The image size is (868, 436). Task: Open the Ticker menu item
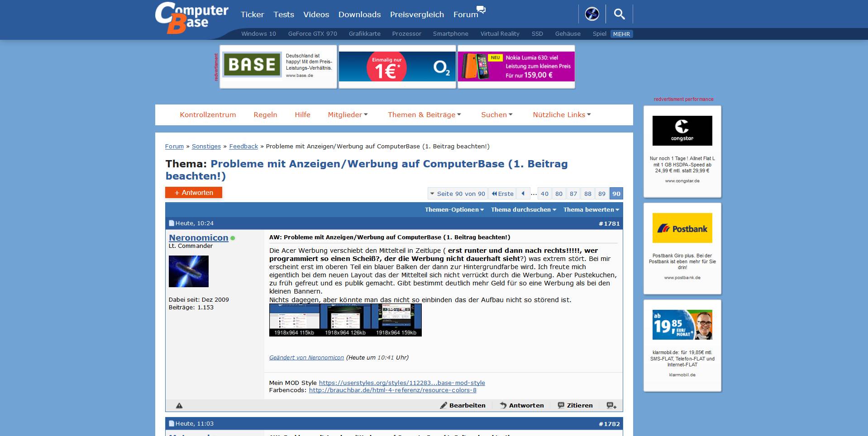[x=252, y=14]
